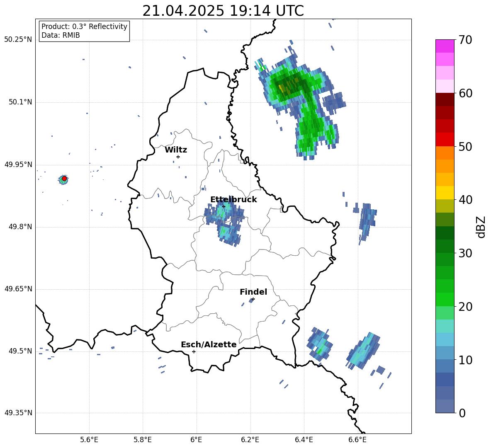This screenshot has height=448, width=491.
Task: Click the colorbar tick value 10
Action: [465, 360]
